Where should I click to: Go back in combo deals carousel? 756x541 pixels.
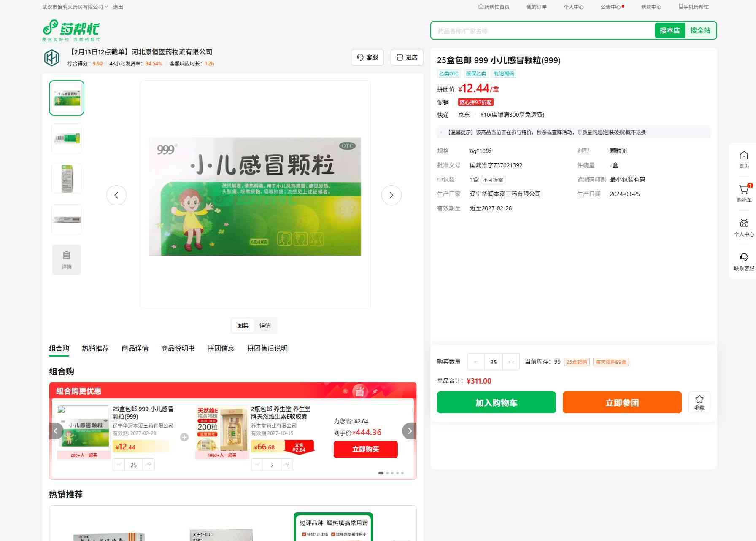pos(56,431)
